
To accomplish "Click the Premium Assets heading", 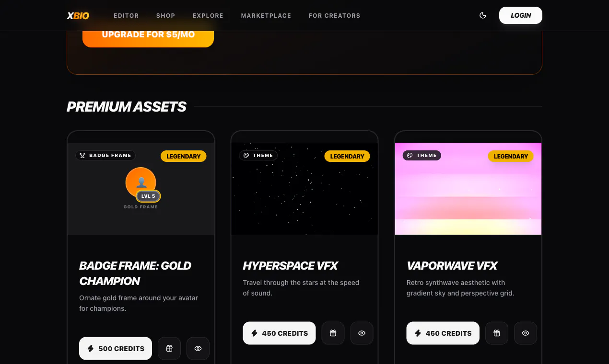I will click(127, 106).
